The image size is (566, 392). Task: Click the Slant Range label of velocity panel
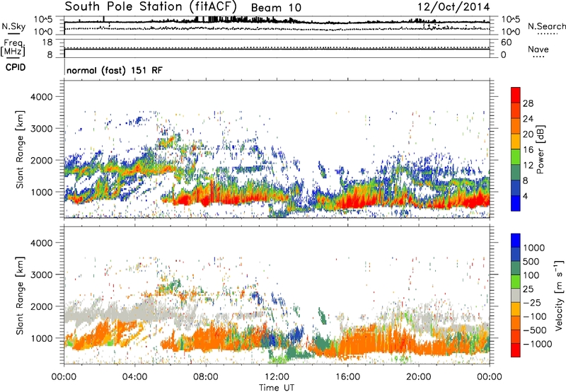coord(20,296)
